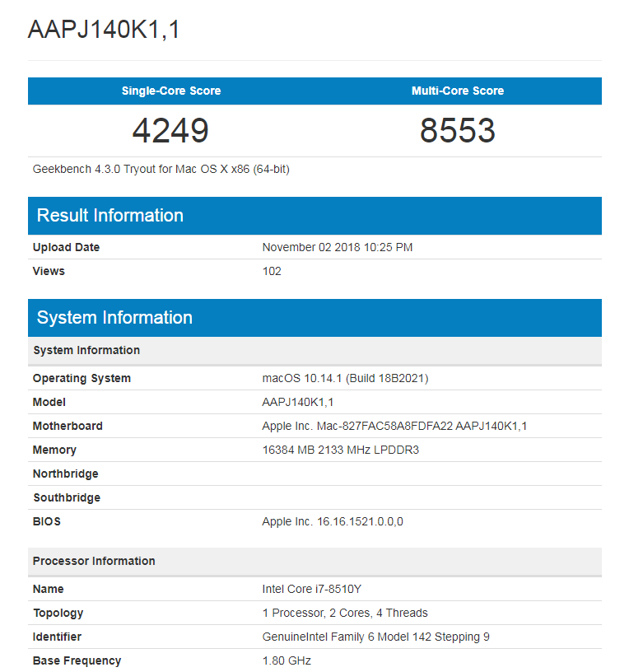Click the single-core score value 4249
Viewport: 629px width, 672px height.
click(170, 130)
